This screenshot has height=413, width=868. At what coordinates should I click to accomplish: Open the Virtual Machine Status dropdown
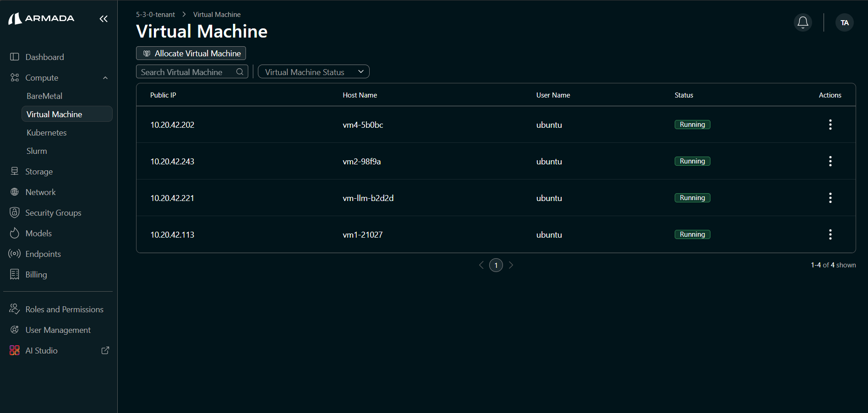pyautogui.click(x=313, y=72)
